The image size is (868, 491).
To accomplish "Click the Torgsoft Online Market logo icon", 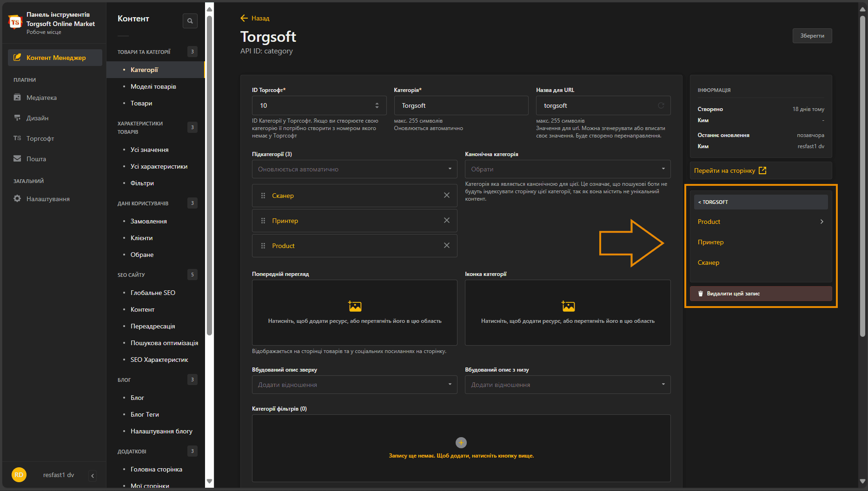I will (x=15, y=22).
